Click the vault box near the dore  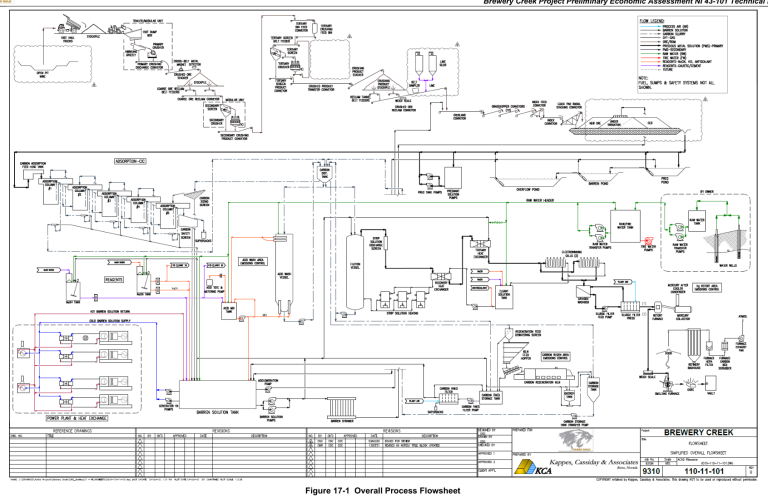tap(711, 383)
